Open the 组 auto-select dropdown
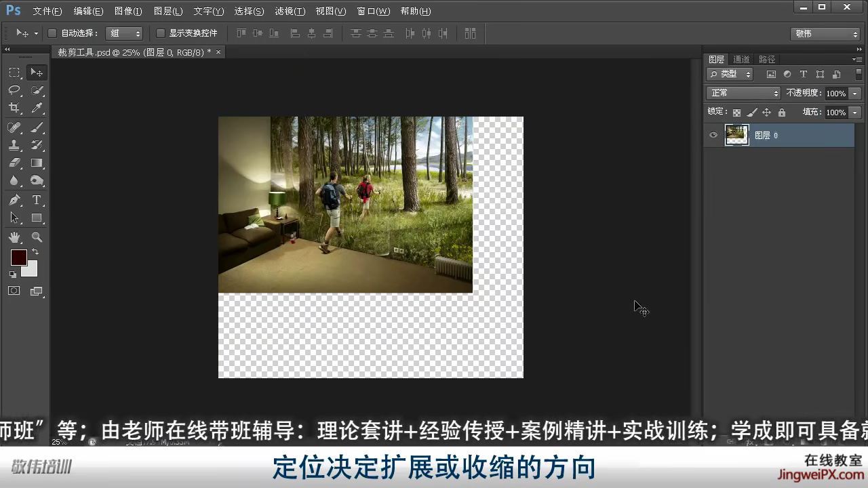The image size is (868, 488). click(124, 33)
